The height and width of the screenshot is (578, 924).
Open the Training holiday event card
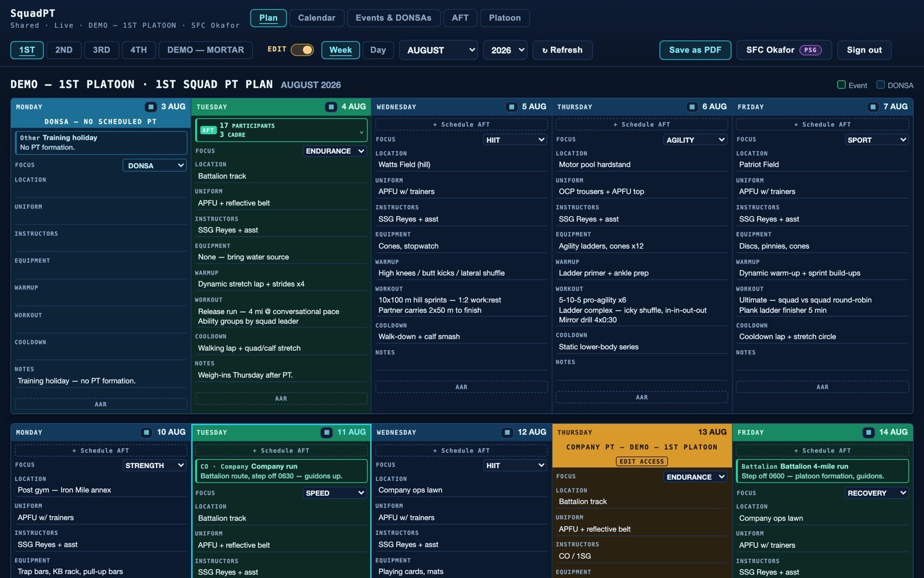pos(101,142)
